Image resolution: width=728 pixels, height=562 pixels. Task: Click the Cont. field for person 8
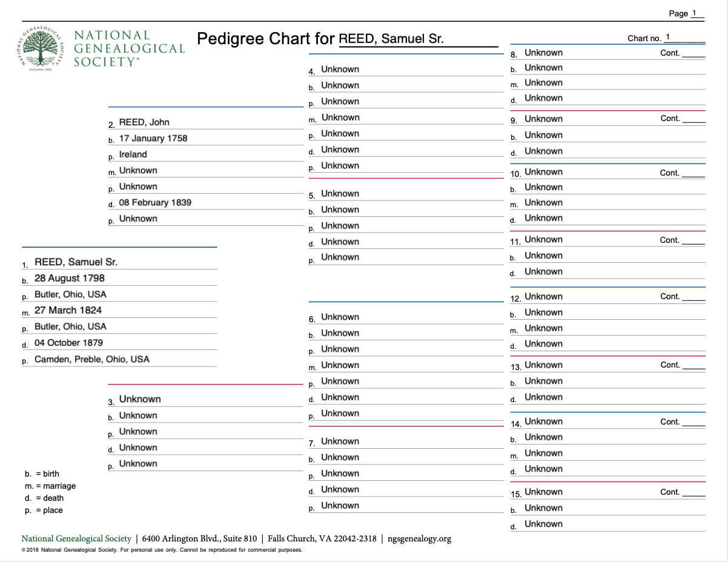(693, 53)
